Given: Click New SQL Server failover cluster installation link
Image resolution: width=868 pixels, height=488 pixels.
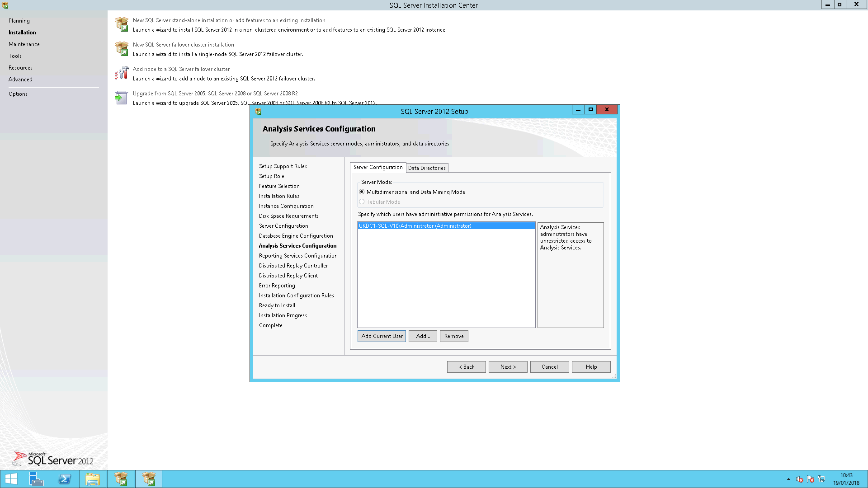Looking at the screenshot, I should pos(184,45).
